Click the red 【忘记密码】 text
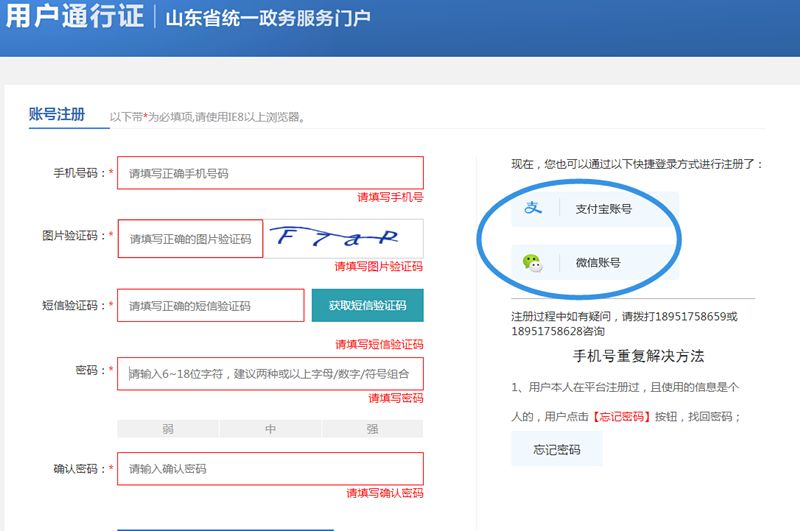Viewport: 800px width, 531px height. click(x=621, y=417)
